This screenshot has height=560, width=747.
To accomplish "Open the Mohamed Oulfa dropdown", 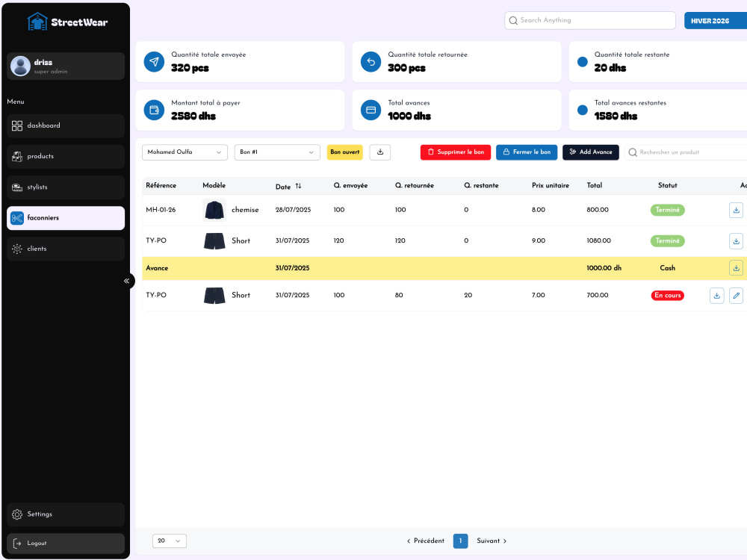I will click(185, 152).
